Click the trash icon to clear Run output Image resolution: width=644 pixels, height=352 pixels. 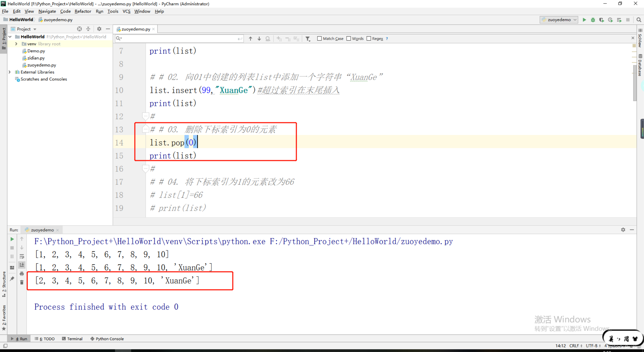[22, 282]
